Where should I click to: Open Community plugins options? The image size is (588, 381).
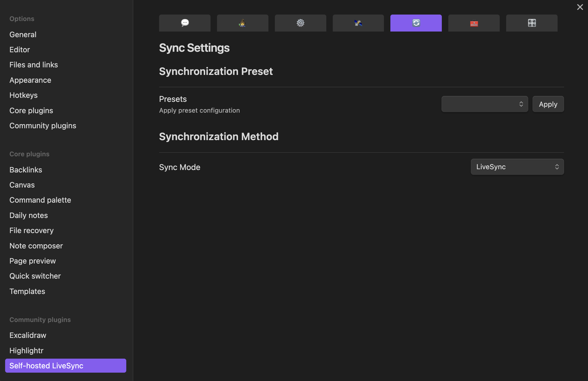click(x=43, y=126)
